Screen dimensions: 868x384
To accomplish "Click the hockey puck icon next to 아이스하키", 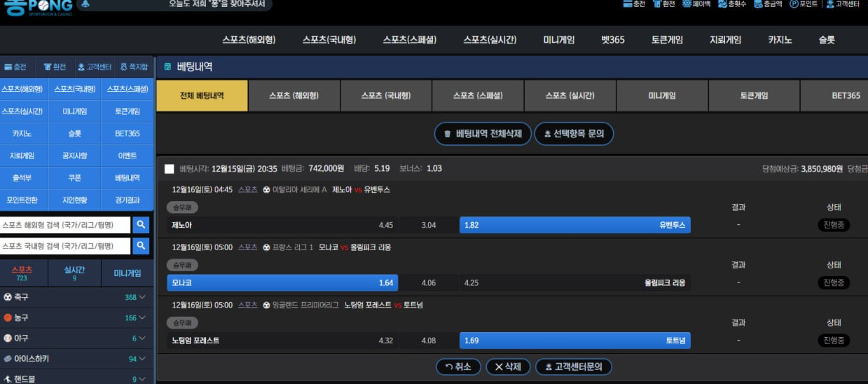I will click(x=8, y=359).
